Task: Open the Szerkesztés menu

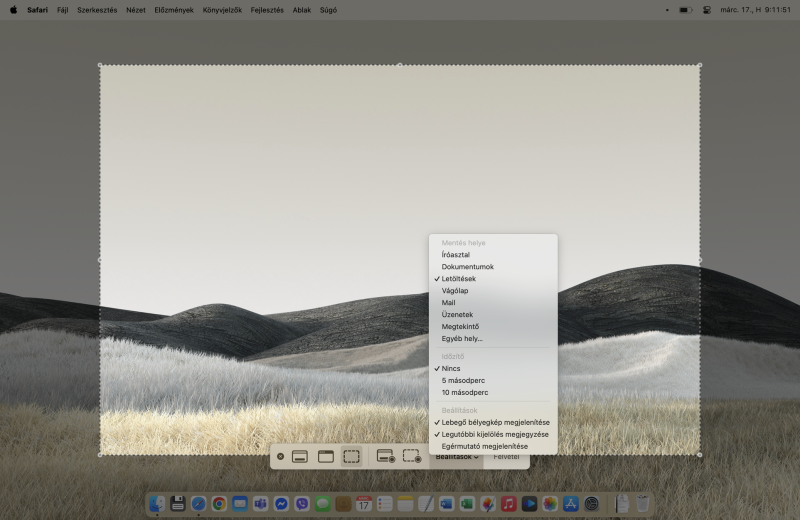Action: point(97,10)
